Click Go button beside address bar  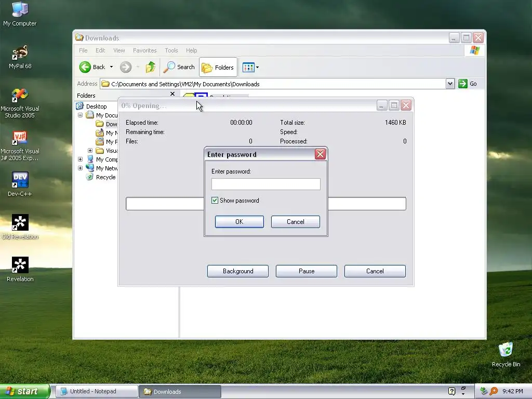click(x=468, y=84)
